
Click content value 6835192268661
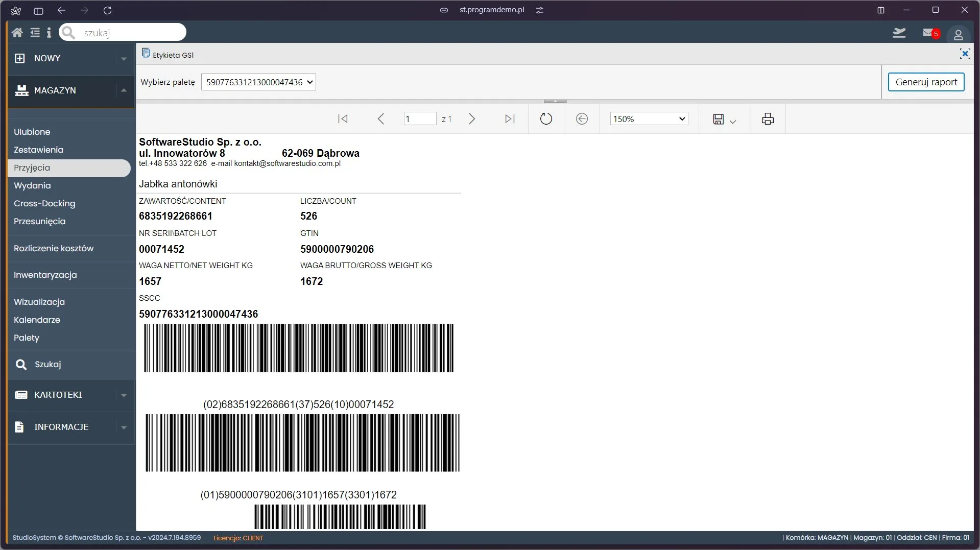pyautogui.click(x=176, y=216)
